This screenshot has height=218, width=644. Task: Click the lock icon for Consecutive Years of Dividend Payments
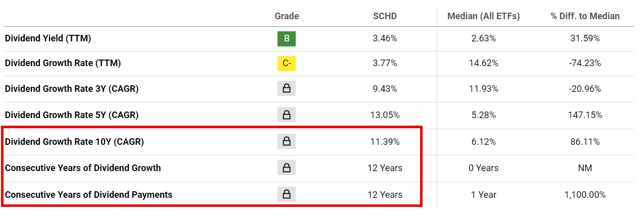[287, 194]
